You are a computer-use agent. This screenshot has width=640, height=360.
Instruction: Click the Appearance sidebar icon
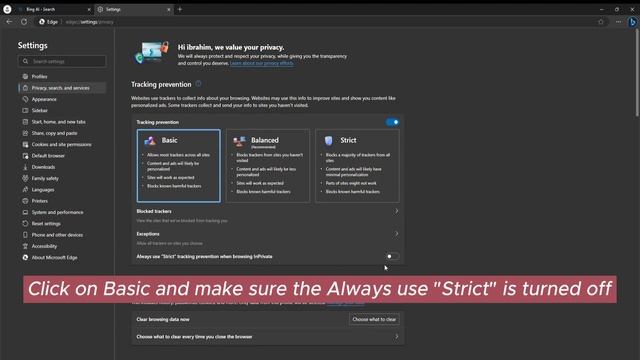25,99
